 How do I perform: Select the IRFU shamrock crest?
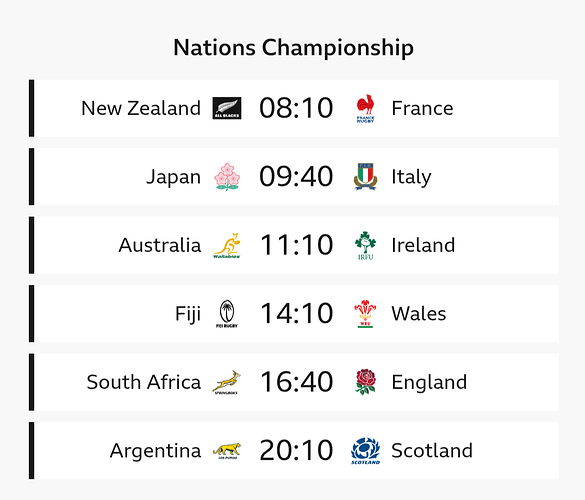[365, 245]
